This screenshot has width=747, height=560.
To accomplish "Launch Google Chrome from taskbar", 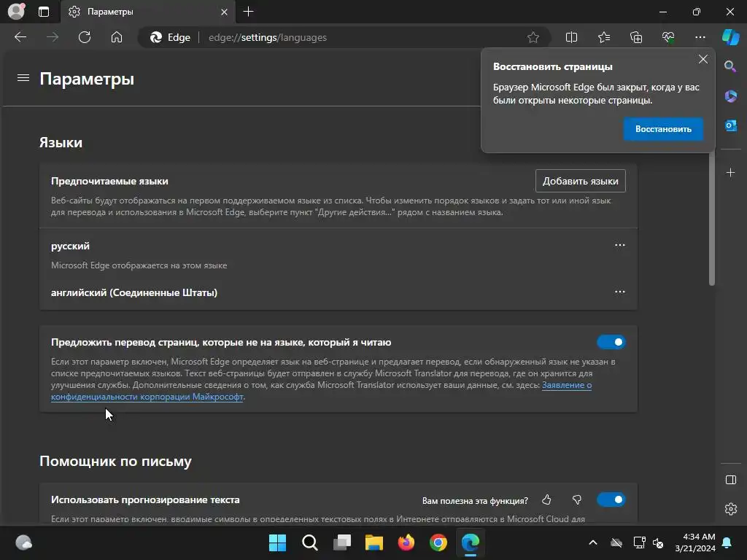I will click(438, 542).
